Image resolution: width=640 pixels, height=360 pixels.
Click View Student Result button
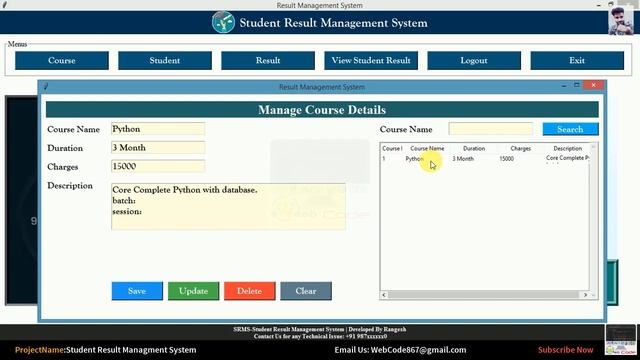(371, 60)
